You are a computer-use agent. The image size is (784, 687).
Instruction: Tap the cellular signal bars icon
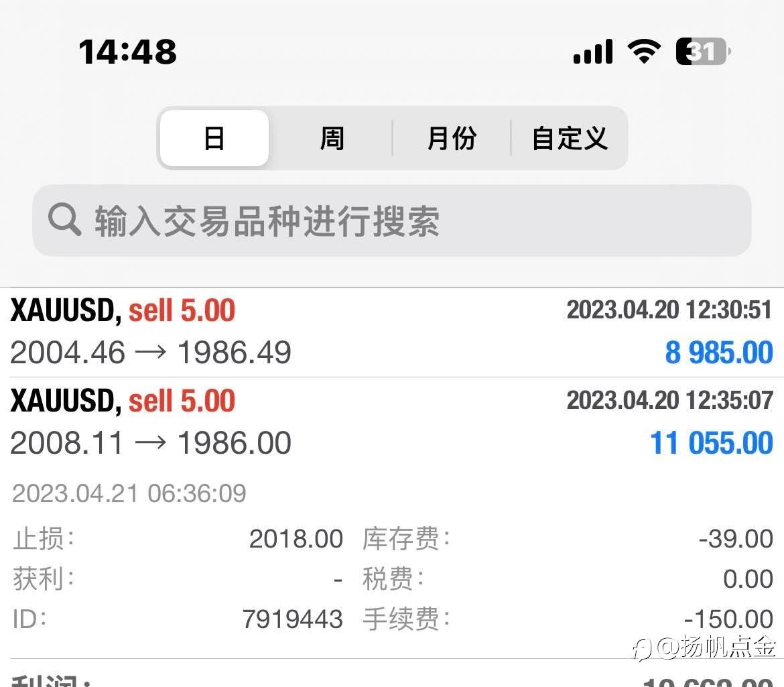tap(593, 51)
